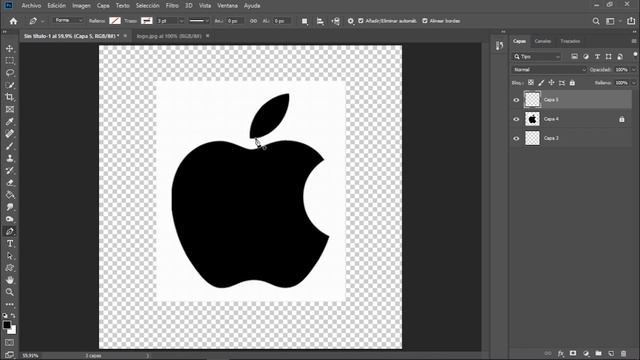Toggle the layer filter switch
This screenshot has width=640, height=360.
635,55
